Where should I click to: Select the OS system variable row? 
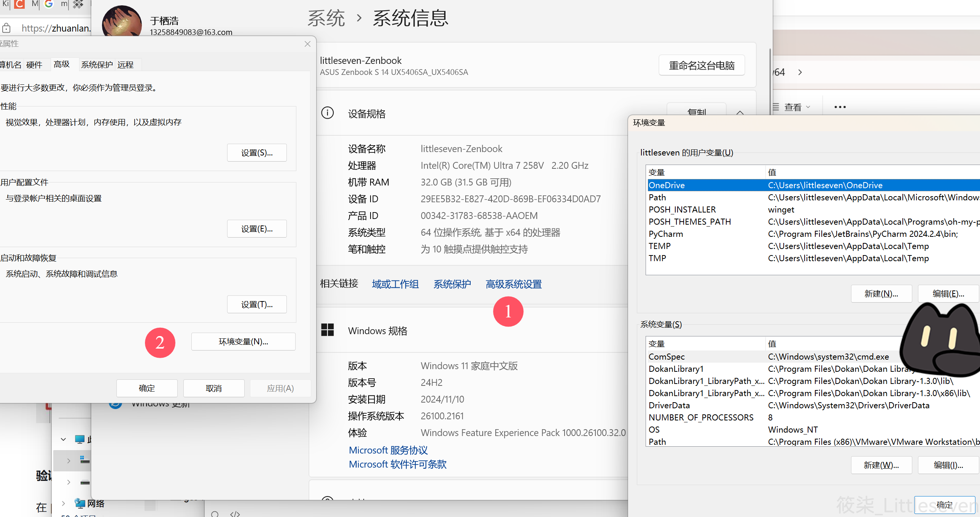813,430
